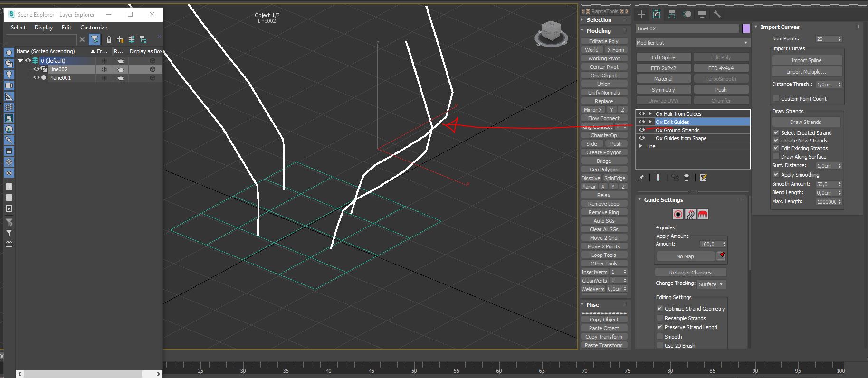This screenshot has width=868, height=378.
Task: Click the Line002 object name field
Action: click(x=687, y=28)
